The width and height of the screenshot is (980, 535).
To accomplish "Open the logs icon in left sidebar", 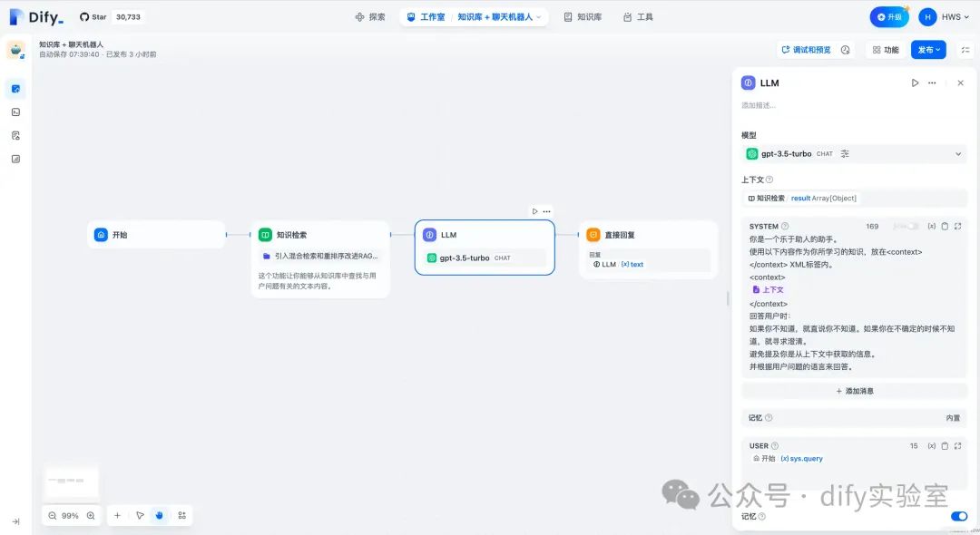I will (x=15, y=135).
